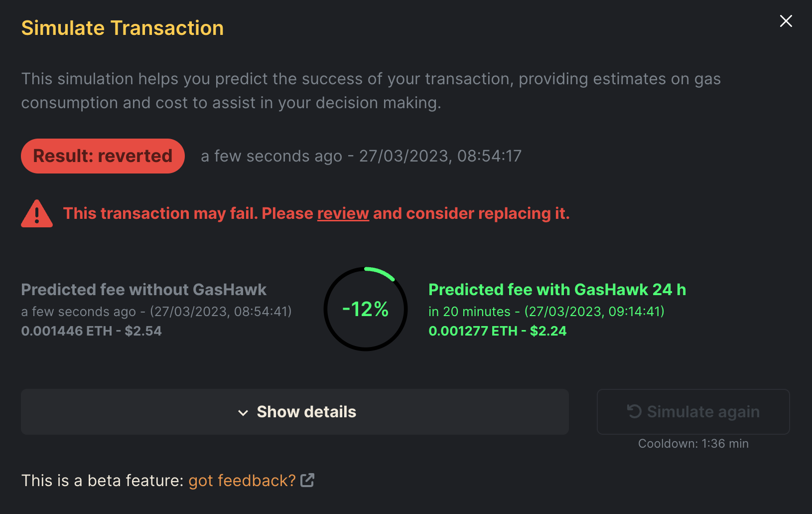Open the got feedback? link
The width and height of the screenshot is (812, 514).
point(241,480)
